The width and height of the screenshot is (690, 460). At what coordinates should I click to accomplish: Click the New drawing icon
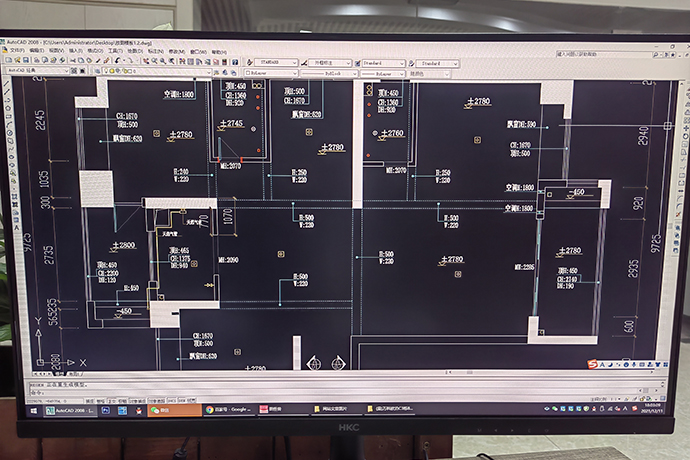pyautogui.click(x=9, y=60)
